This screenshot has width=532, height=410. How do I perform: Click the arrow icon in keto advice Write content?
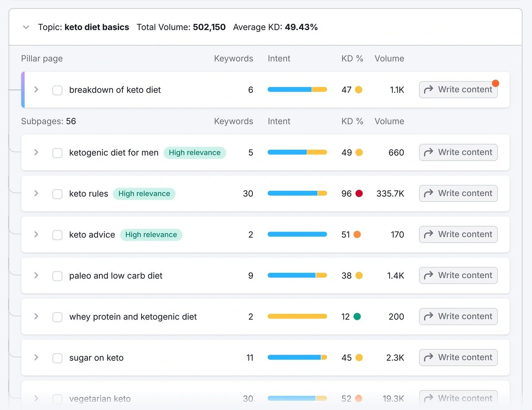tap(428, 234)
